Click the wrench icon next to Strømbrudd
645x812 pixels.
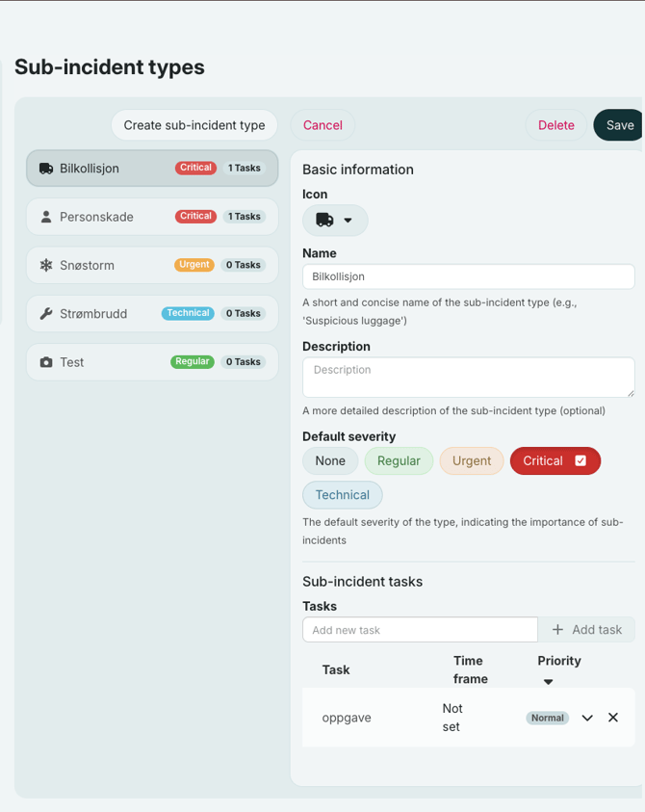point(45,313)
